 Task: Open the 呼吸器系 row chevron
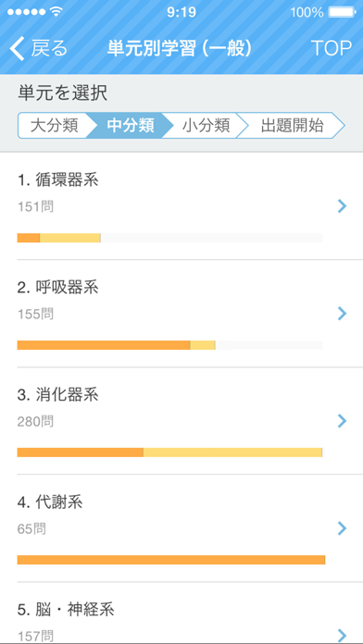tap(342, 314)
